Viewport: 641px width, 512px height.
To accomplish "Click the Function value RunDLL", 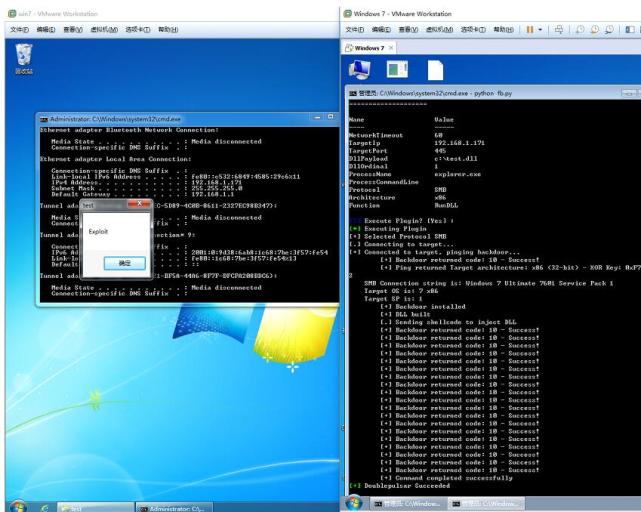I will pyautogui.click(x=446, y=205).
